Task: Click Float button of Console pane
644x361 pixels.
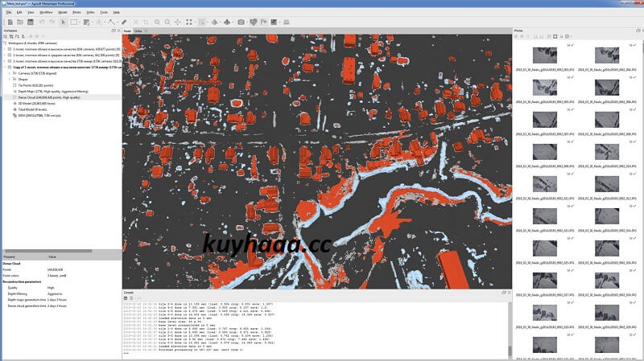Action: (504, 293)
